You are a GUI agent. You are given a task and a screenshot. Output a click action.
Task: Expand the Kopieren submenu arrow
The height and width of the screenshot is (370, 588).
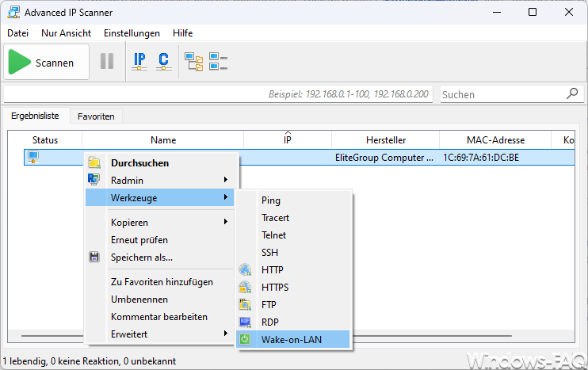click(226, 222)
